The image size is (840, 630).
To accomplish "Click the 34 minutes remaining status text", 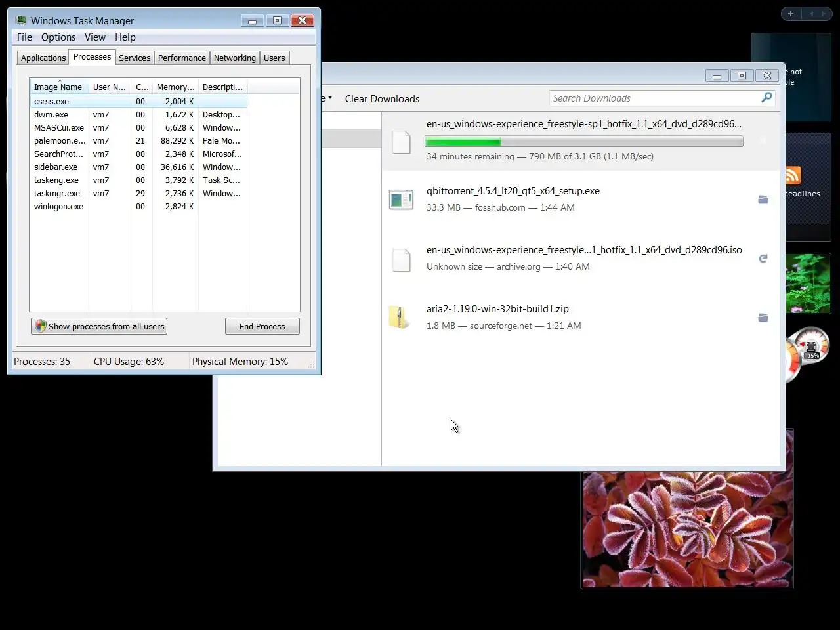I will tap(540, 156).
